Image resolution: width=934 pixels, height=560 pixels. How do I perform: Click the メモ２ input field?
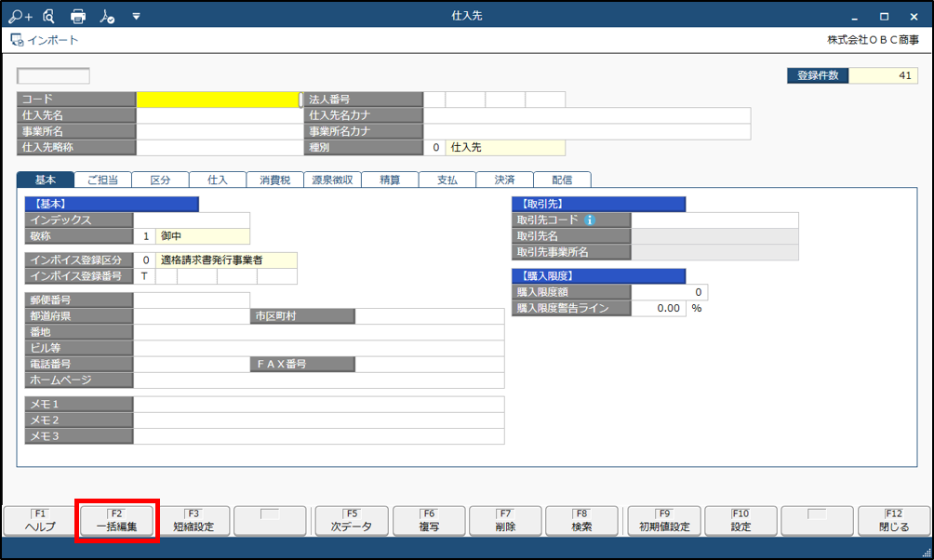319,420
